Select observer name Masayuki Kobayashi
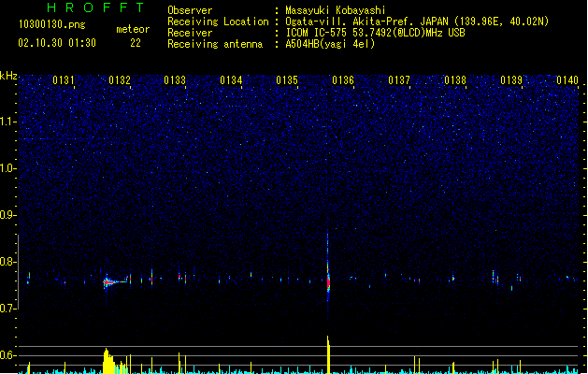Viewport: 588px width, 374px height. [x=336, y=10]
